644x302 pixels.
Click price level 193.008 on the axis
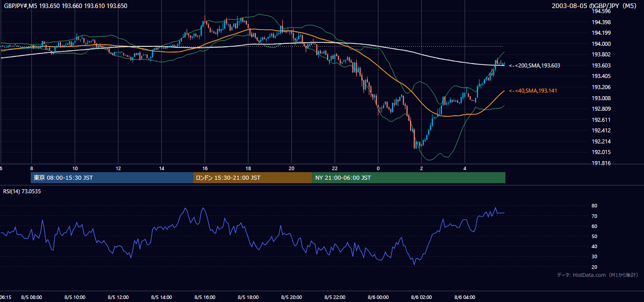tap(601, 98)
